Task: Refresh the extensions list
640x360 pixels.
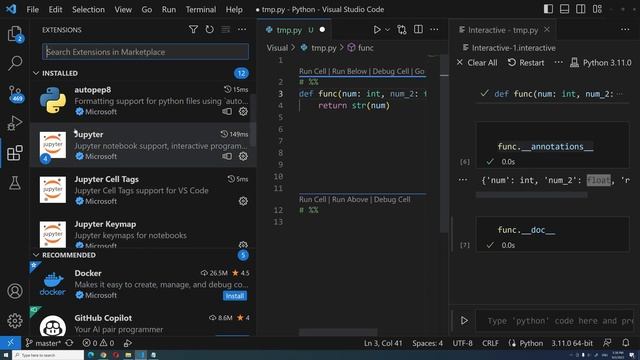Action: [x=209, y=29]
